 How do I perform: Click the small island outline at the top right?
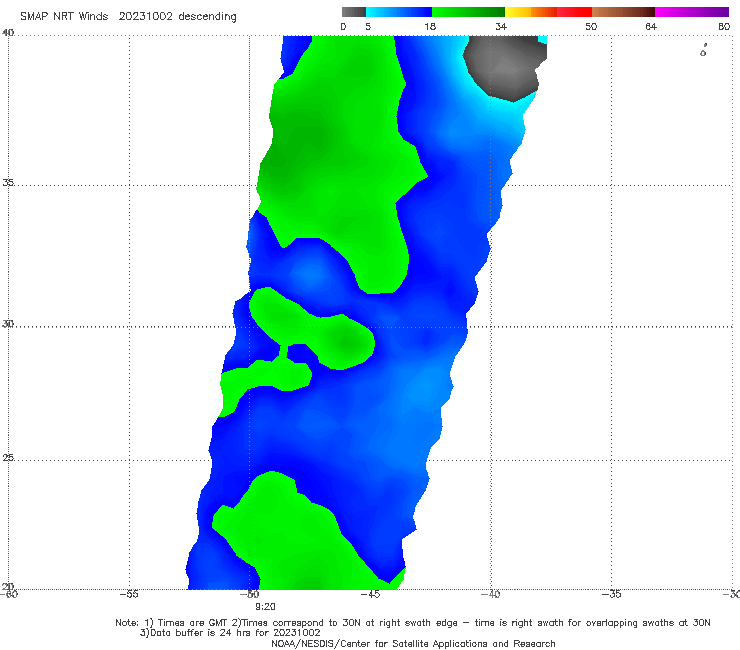click(703, 51)
